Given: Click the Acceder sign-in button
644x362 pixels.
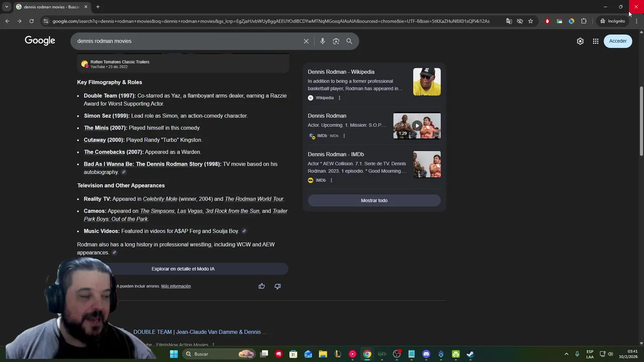Looking at the screenshot, I should coord(618,41).
